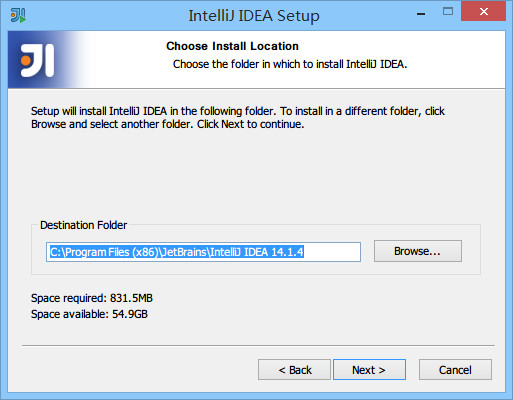Click the large IJ logo in the header banner
The image size is (513, 400).
point(37,60)
